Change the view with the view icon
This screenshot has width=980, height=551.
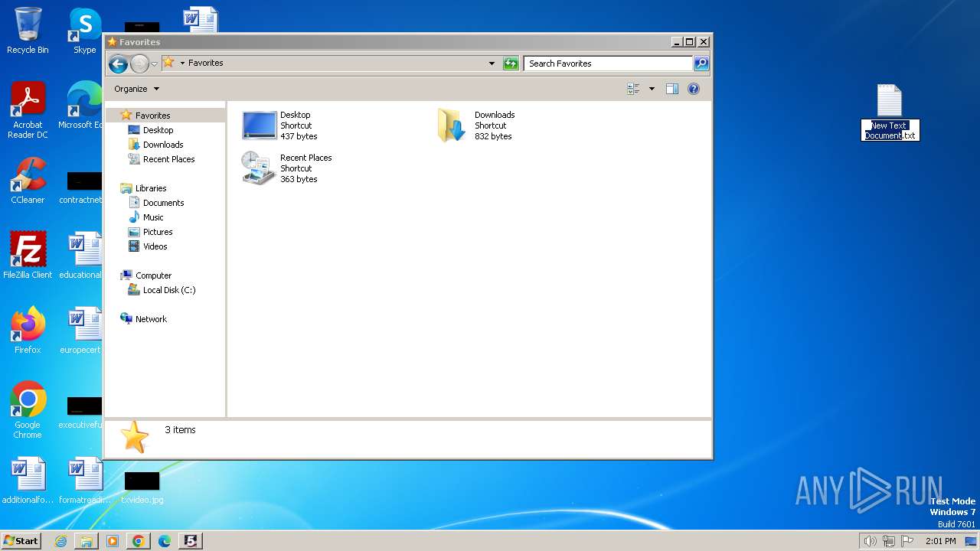click(x=633, y=89)
